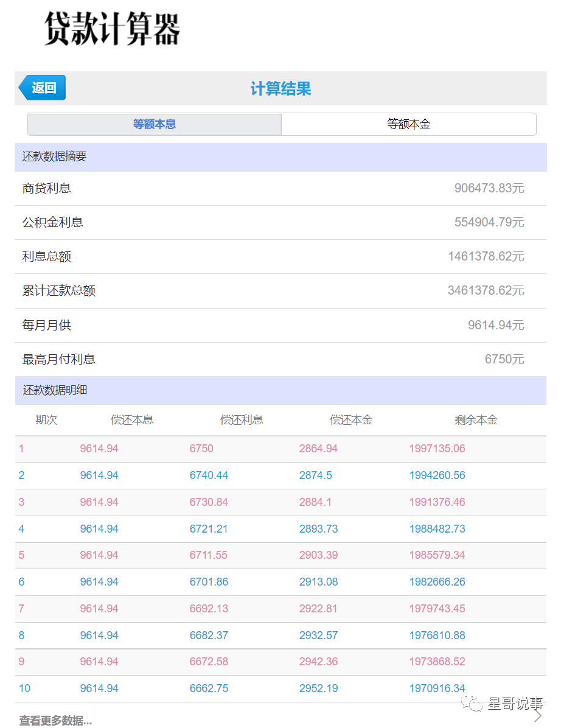This screenshot has height=728, width=561.
Task: Switch to the 等额本金 tab
Action: 408,124
